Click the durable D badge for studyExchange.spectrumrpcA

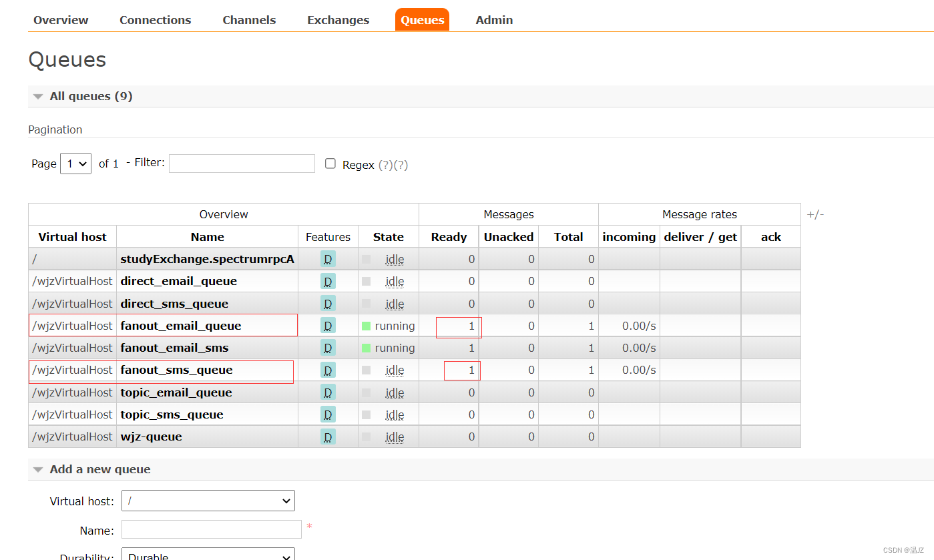(x=328, y=259)
